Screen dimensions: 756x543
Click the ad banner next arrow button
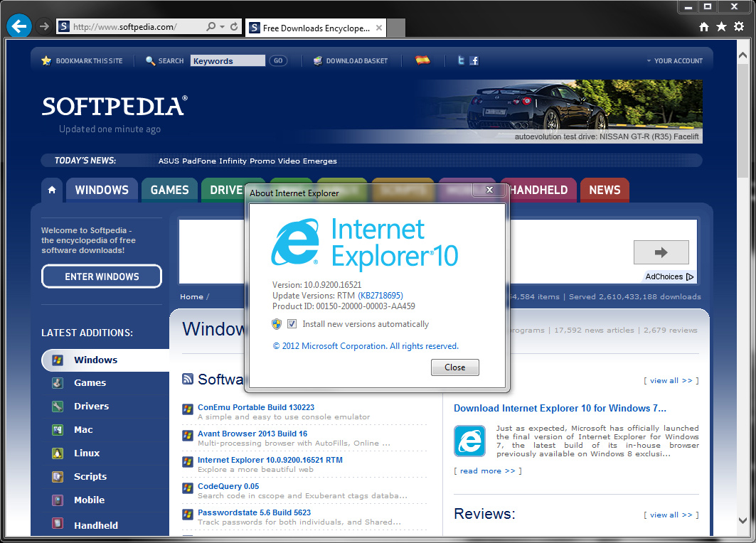[661, 252]
